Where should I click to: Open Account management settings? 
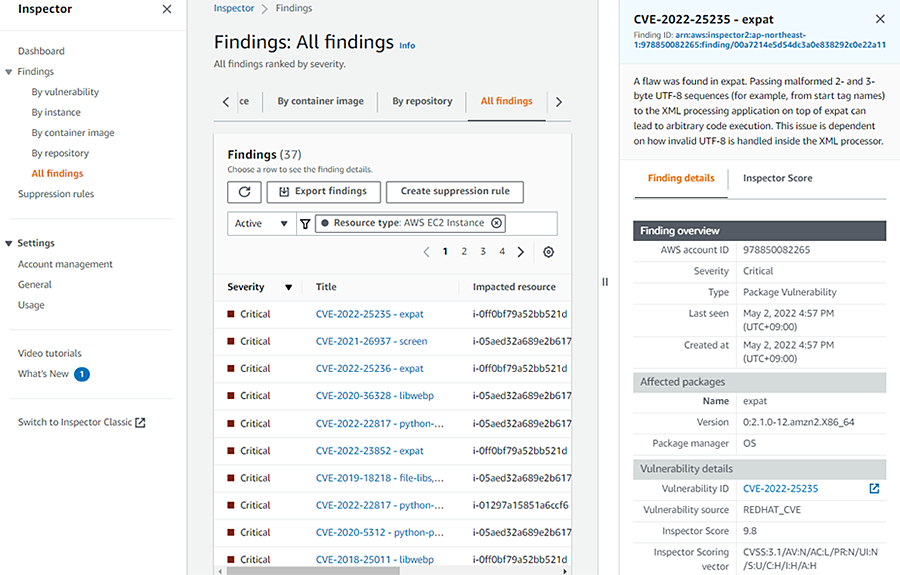point(65,264)
